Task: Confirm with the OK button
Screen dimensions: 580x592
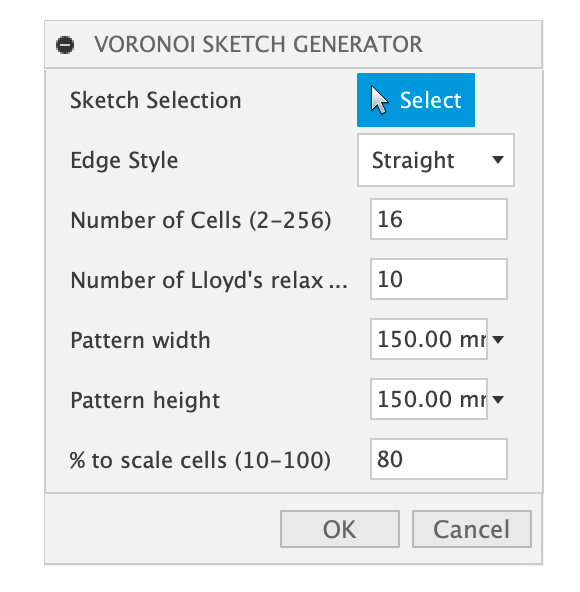Action: pyautogui.click(x=340, y=529)
